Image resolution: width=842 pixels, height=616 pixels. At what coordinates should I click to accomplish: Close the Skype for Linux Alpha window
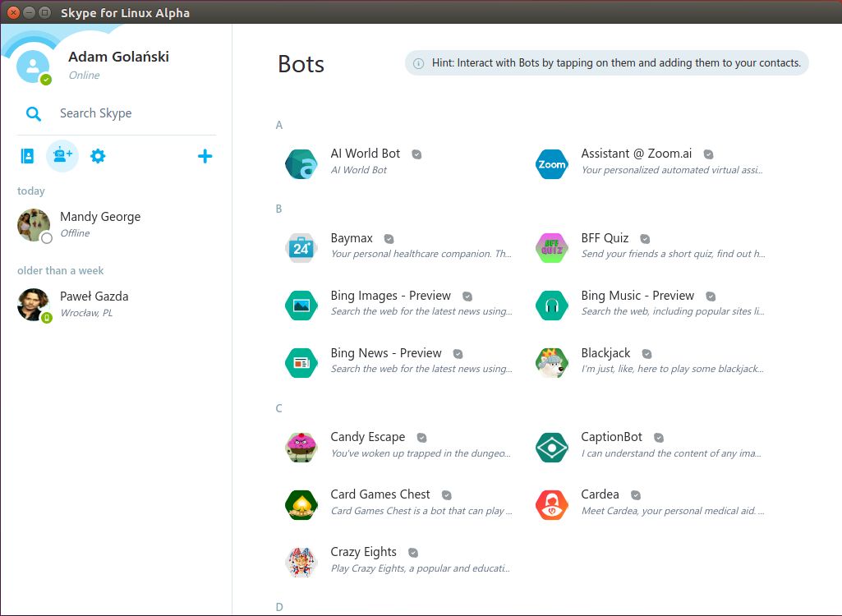click(13, 12)
